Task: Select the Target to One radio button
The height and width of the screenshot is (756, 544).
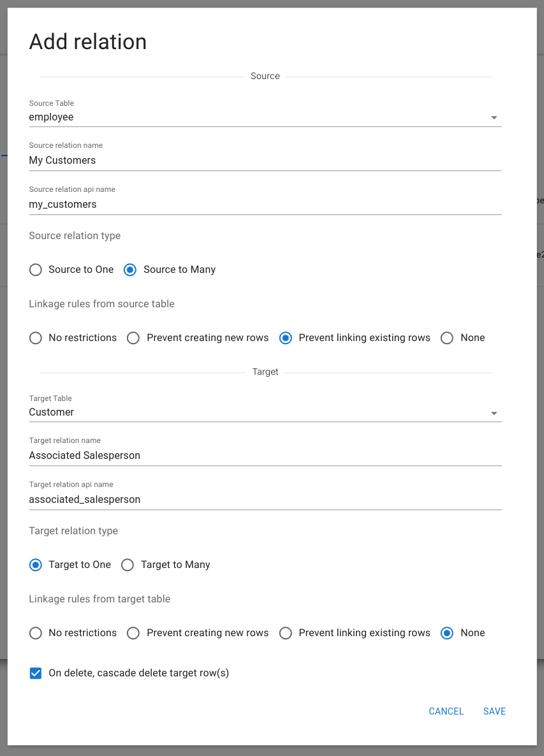Action: (x=36, y=565)
